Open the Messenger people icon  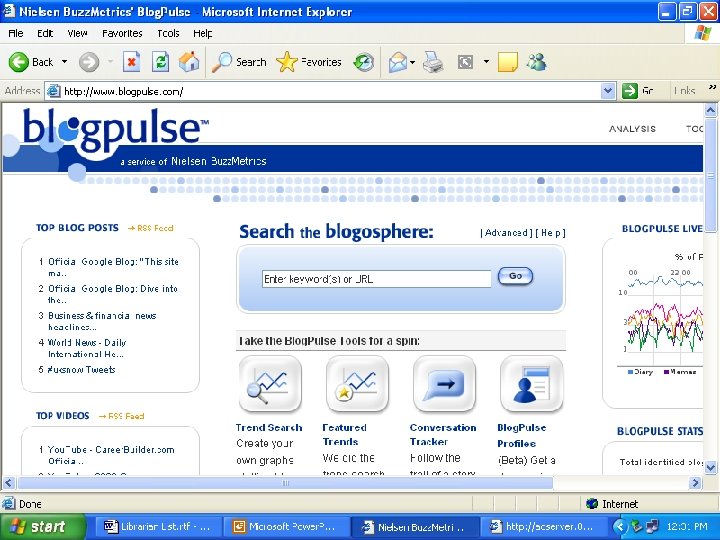[536, 62]
